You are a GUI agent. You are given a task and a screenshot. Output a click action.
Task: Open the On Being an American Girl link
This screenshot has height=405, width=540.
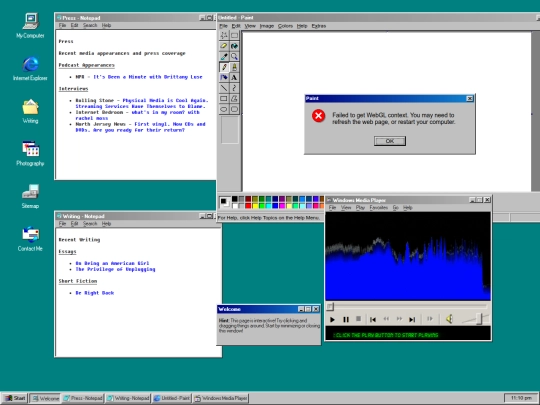click(x=112, y=263)
